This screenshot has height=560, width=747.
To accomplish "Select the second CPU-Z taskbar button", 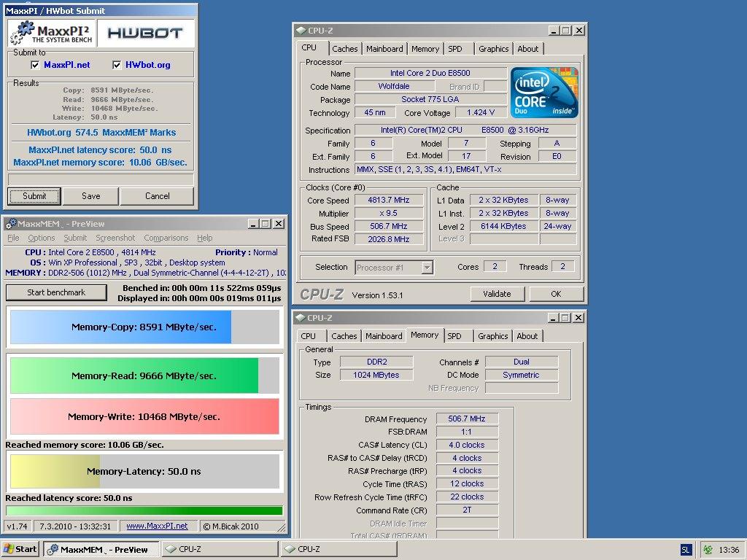I will [x=338, y=549].
